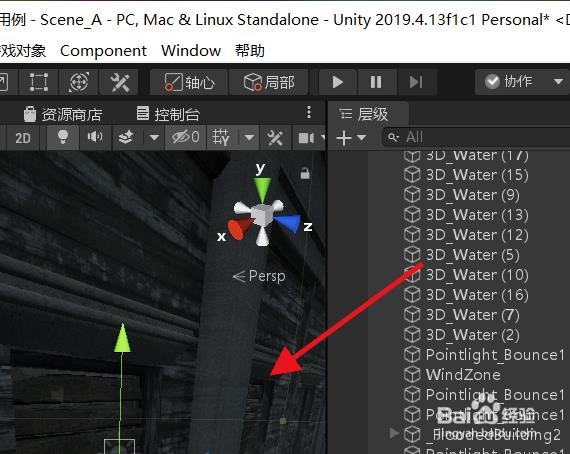Expand the _FloodedBuilding2 tree node

[394, 433]
